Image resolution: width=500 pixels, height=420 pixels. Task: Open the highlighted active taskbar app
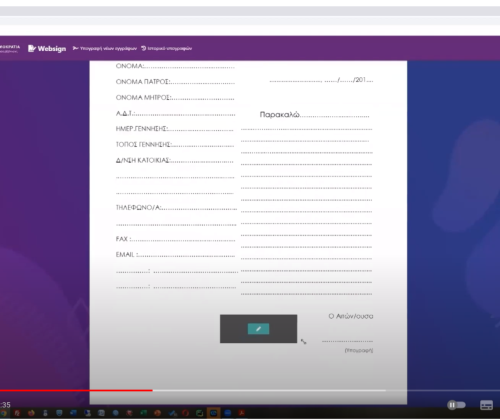click(x=213, y=413)
